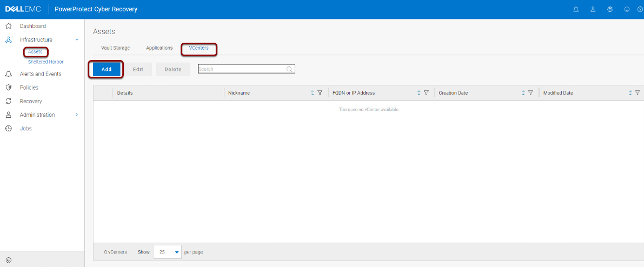The height and width of the screenshot is (267, 644).
Task: Open the user account icon in header
Action: tap(593, 9)
